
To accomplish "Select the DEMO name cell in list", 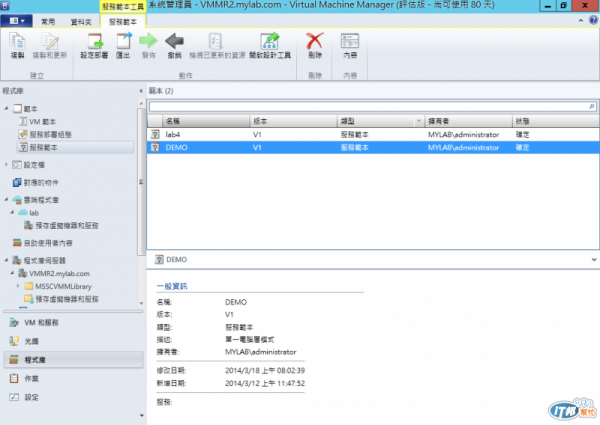I will tap(176, 147).
